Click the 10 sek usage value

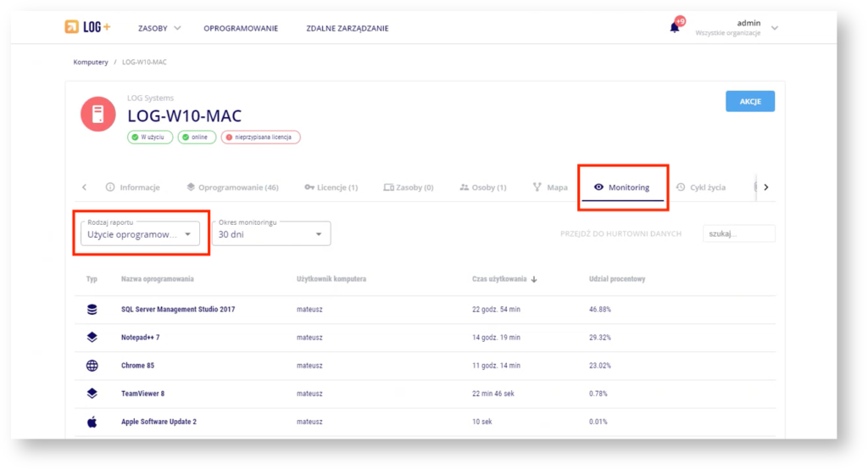coord(481,422)
